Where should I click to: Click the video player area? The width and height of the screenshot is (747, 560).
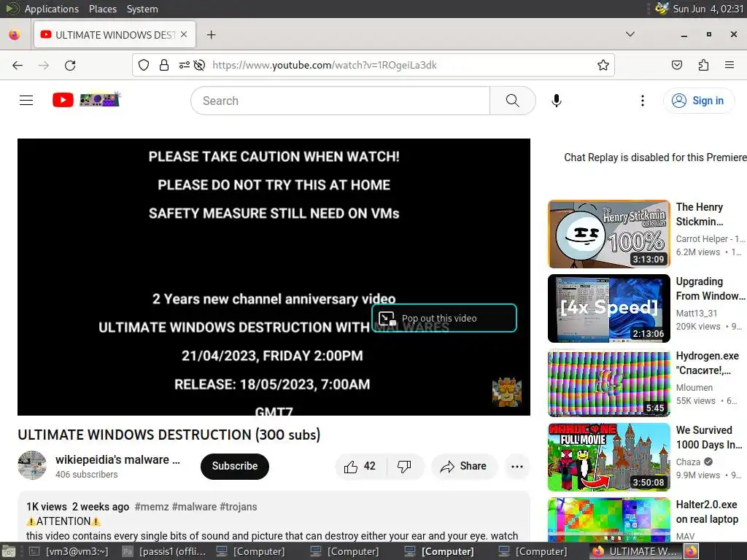coord(274,276)
